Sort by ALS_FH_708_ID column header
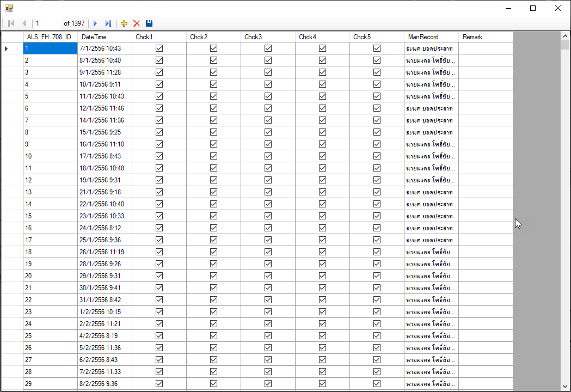571x392 pixels. (x=50, y=37)
